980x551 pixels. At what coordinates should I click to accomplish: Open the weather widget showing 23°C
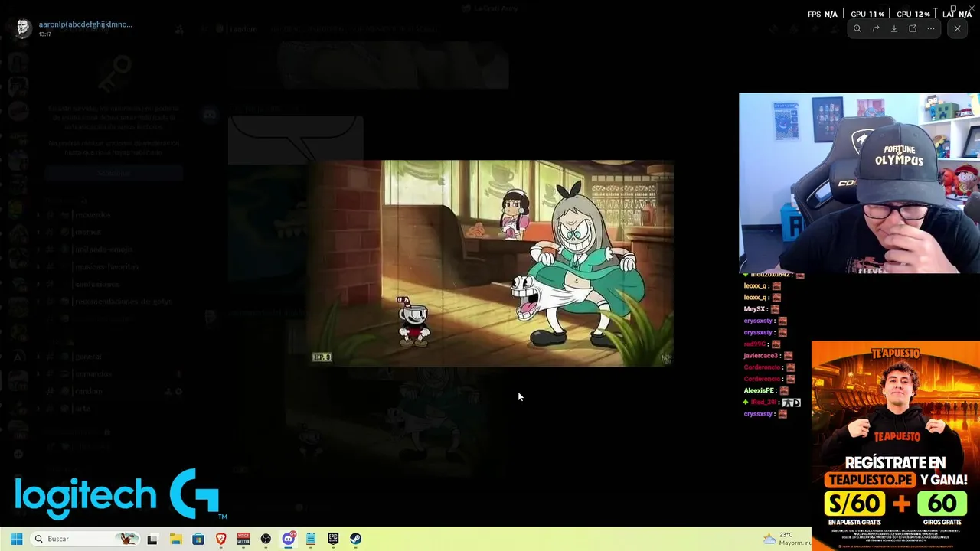tap(786, 539)
